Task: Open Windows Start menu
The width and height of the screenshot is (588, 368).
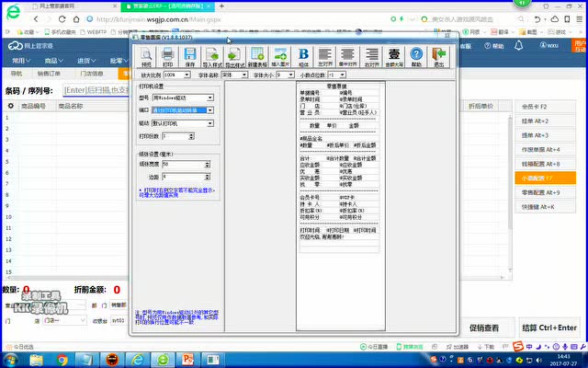Action: coord(10,360)
